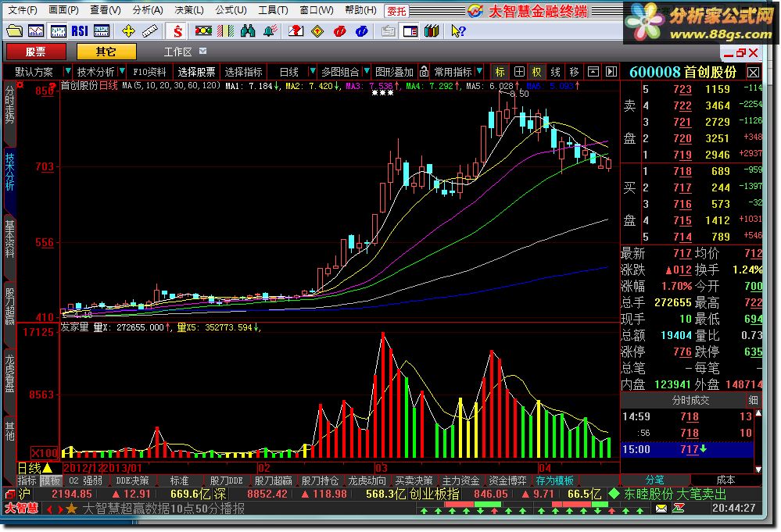Click the candlestick K-line chart toolbar icon
781x532 pixels.
pos(58,30)
